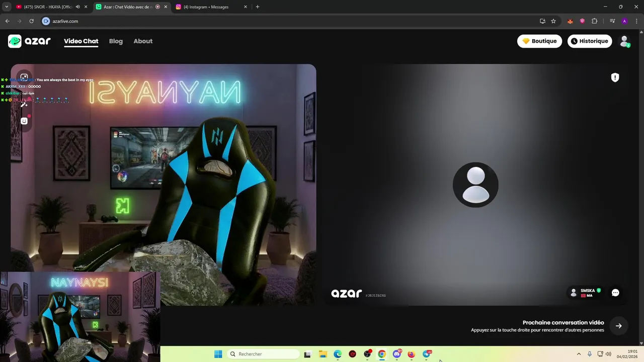Close the Azar tab

(166, 7)
